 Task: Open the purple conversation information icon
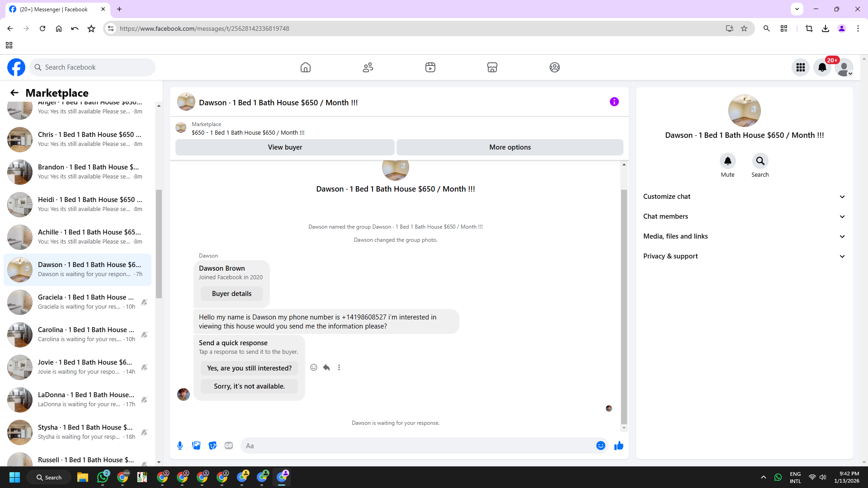[614, 102]
